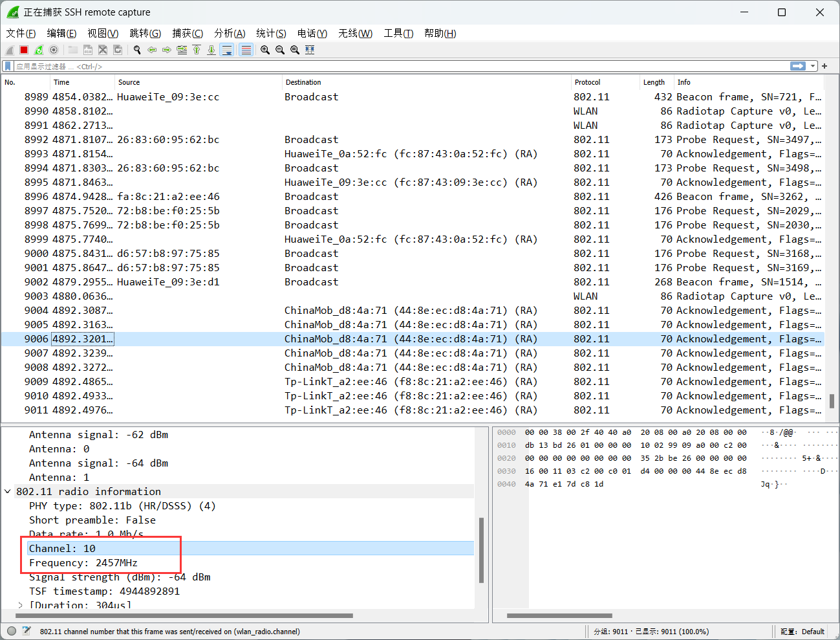This screenshot has height=640, width=840.
Task: Sort packets by the No. column header
Action: pos(26,82)
